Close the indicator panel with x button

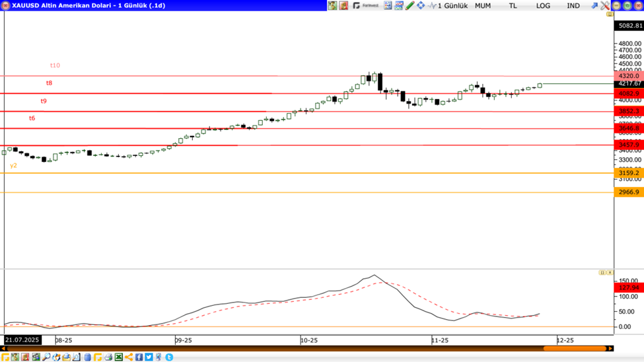click(610, 272)
